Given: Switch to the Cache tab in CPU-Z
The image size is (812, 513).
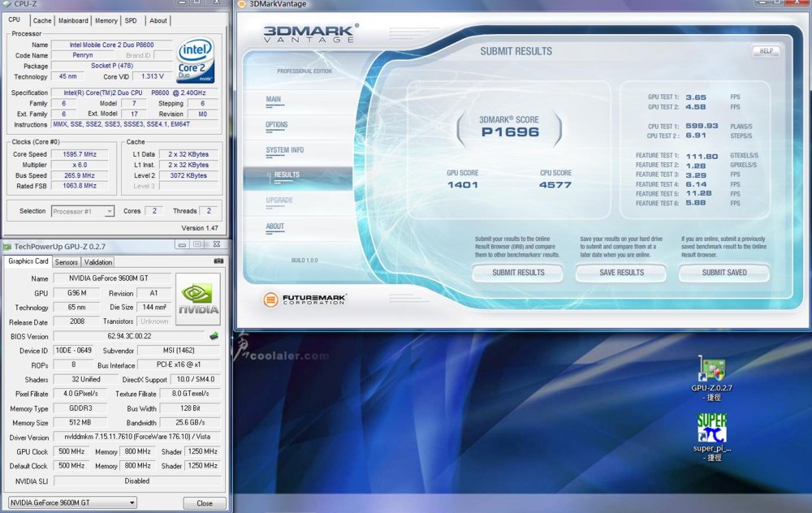Looking at the screenshot, I should tap(42, 21).
